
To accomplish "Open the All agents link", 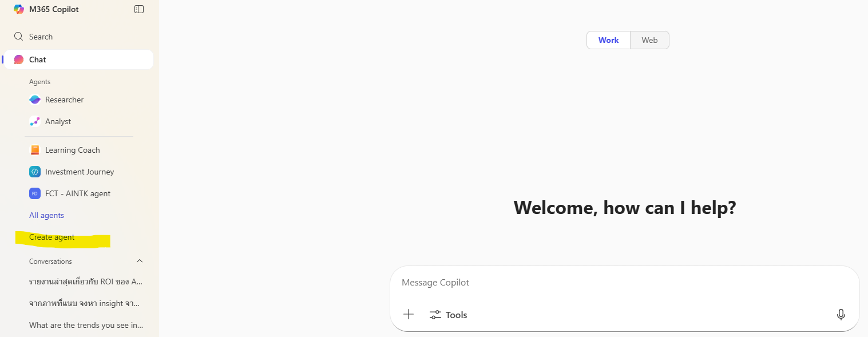I will coord(46,215).
